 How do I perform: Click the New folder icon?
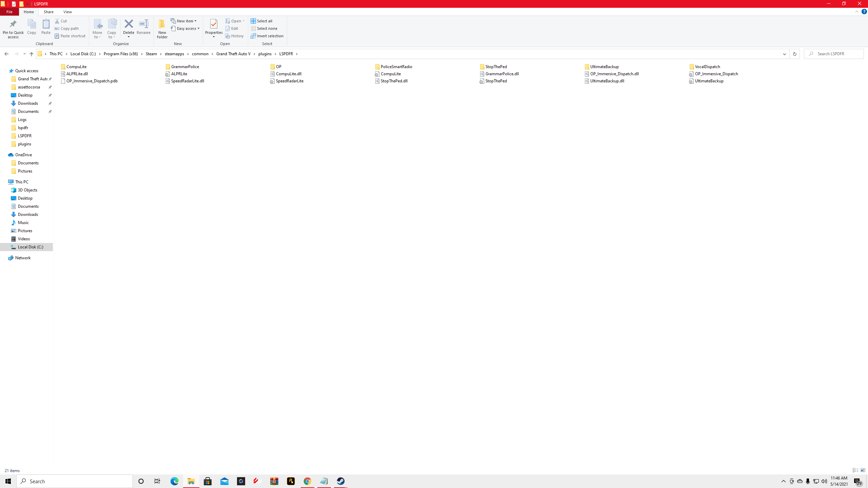pyautogui.click(x=162, y=24)
